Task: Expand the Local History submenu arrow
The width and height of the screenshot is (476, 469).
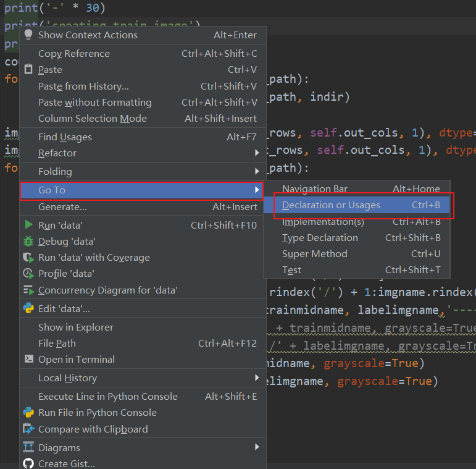Action: coord(257,378)
